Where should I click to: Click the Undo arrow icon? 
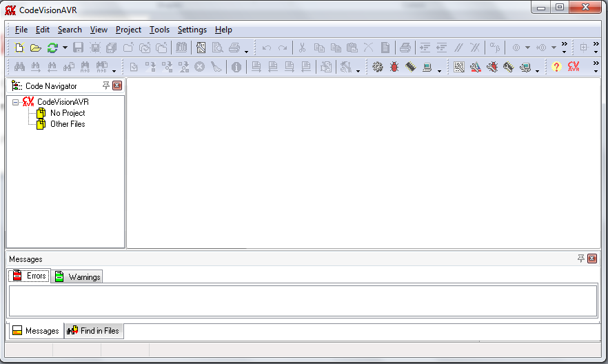coord(266,48)
